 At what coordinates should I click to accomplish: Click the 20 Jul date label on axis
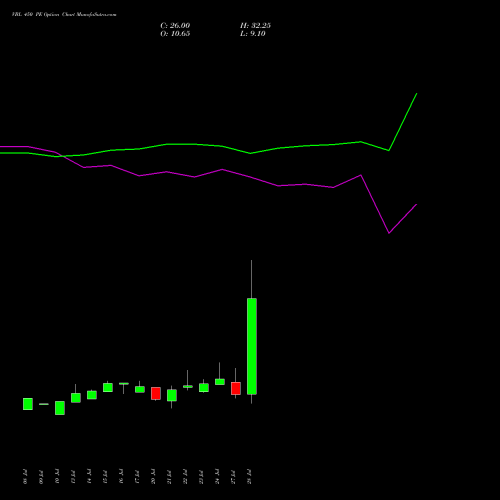click(x=153, y=477)
